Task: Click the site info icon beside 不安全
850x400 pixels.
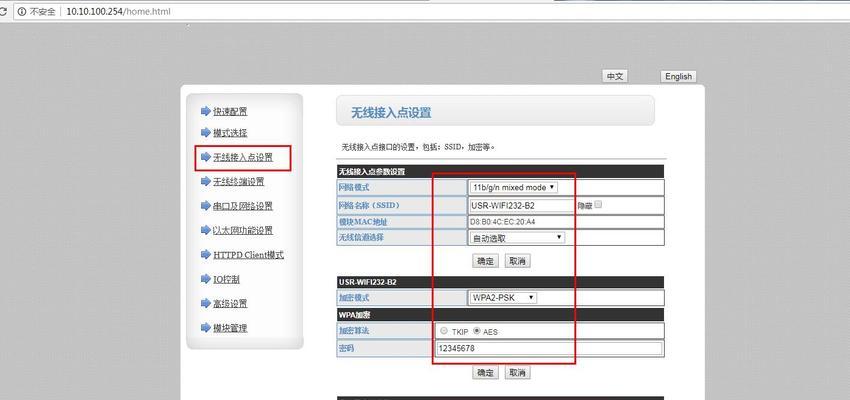Action: (22, 11)
